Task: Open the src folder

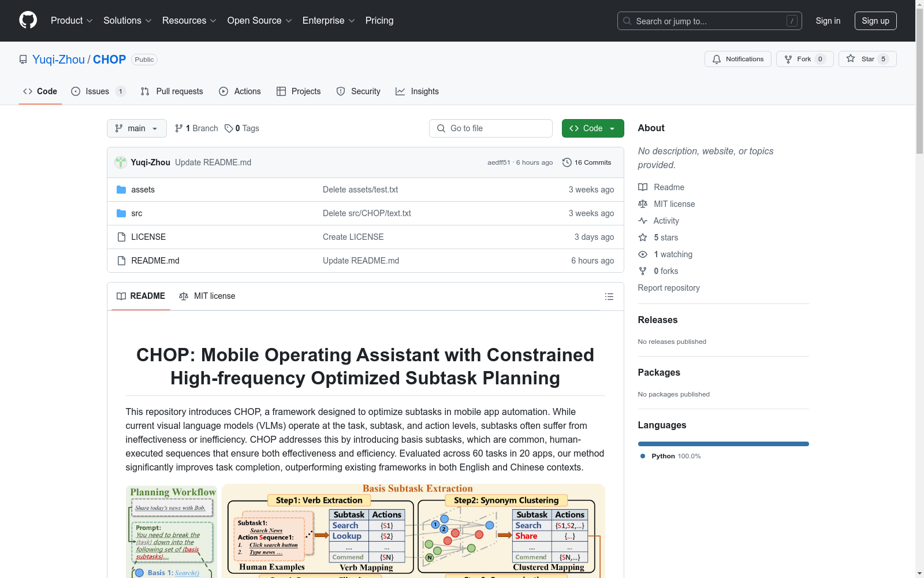Action: pyautogui.click(x=137, y=213)
